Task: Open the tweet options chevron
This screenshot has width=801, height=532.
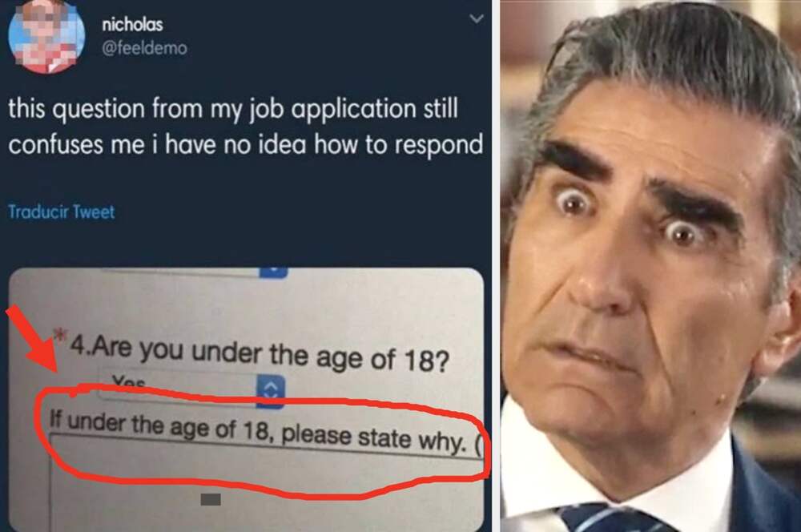Action: [x=476, y=19]
